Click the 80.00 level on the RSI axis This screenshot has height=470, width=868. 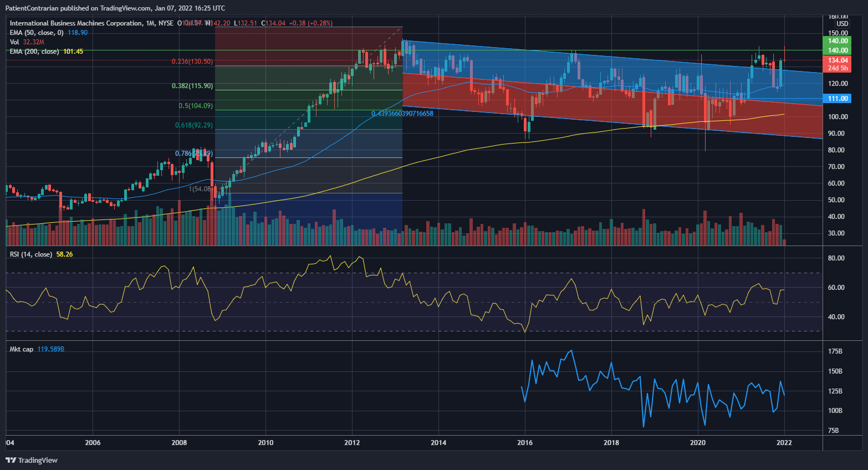tap(836, 258)
